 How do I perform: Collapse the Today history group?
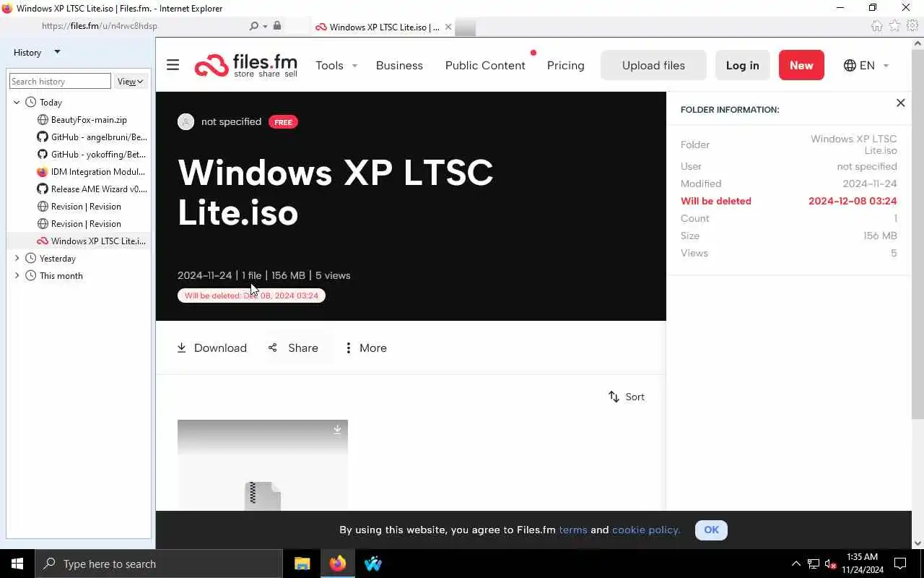(x=17, y=102)
